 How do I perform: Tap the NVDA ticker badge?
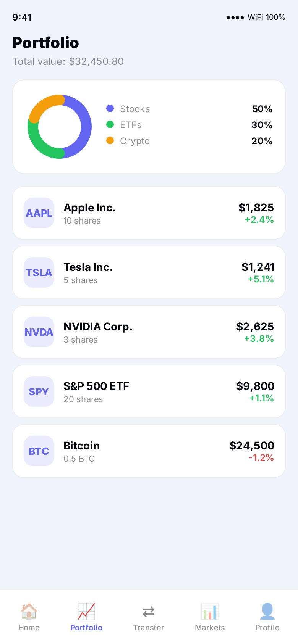coord(39,332)
